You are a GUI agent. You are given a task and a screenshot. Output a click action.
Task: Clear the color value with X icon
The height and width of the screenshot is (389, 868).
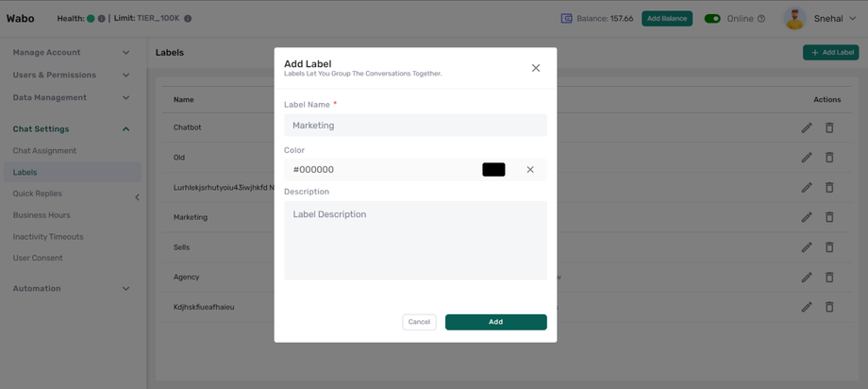coord(530,170)
